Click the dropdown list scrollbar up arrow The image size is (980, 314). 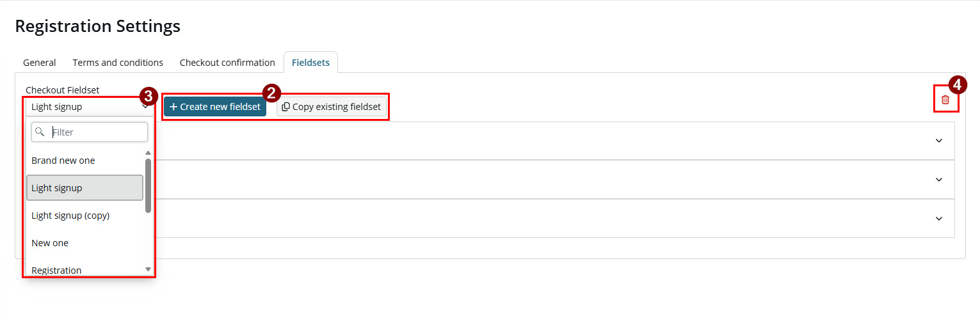click(x=149, y=153)
